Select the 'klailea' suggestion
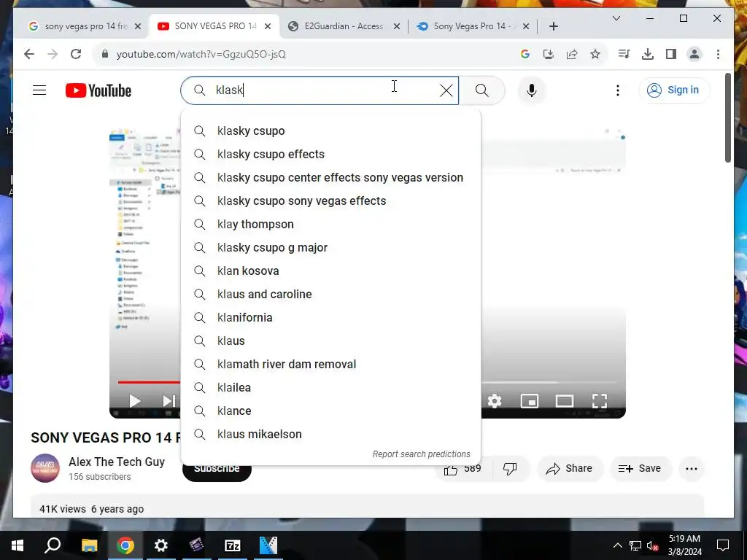Image resolution: width=747 pixels, height=560 pixels. 330,388
